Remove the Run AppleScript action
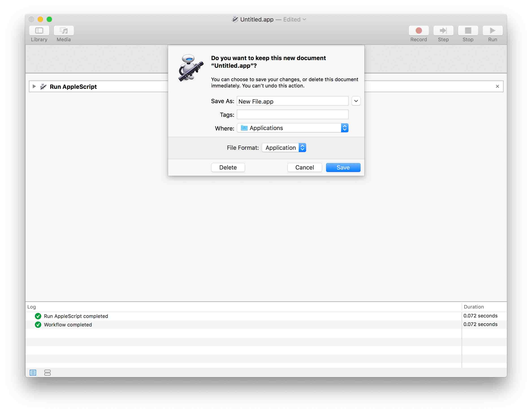 point(497,87)
